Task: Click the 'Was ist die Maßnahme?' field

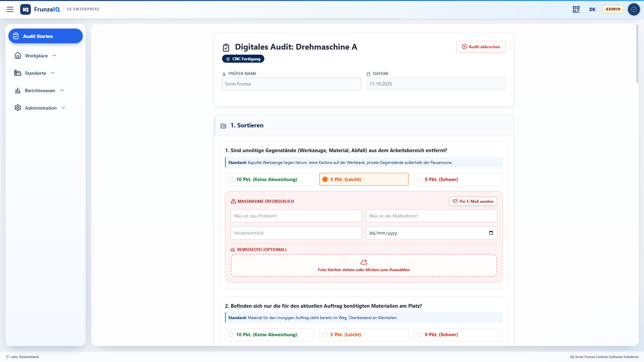Action: [x=431, y=216]
